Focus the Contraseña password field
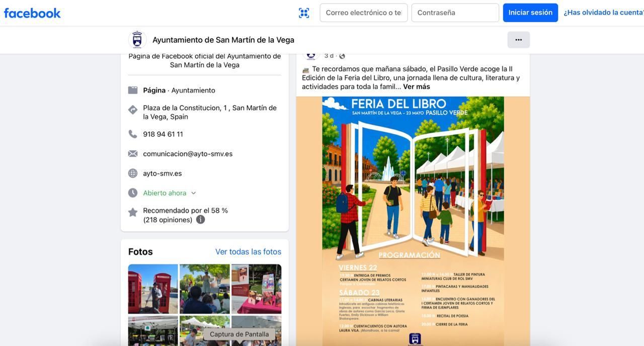The height and width of the screenshot is (346, 644). point(455,13)
